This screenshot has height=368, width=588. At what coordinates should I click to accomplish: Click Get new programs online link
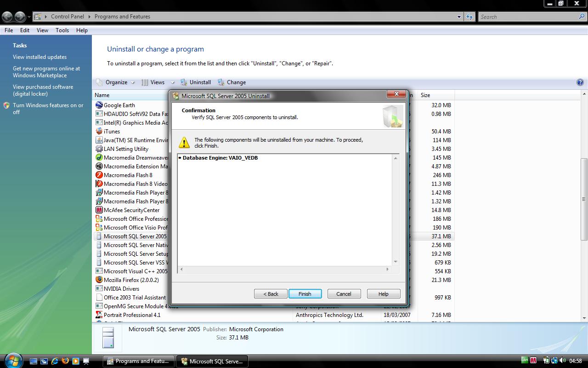click(46, 72)
